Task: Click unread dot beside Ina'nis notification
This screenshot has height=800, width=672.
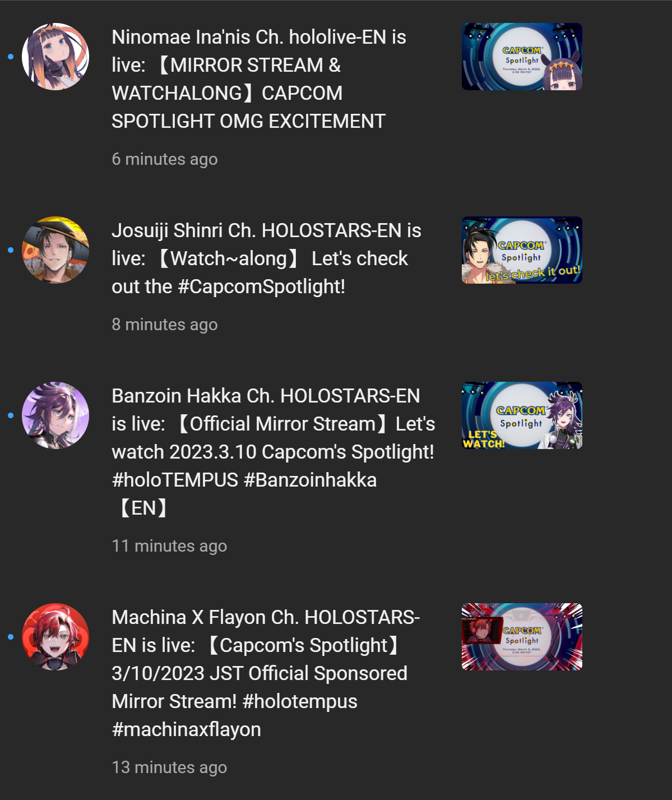Action: pos(11,57)
